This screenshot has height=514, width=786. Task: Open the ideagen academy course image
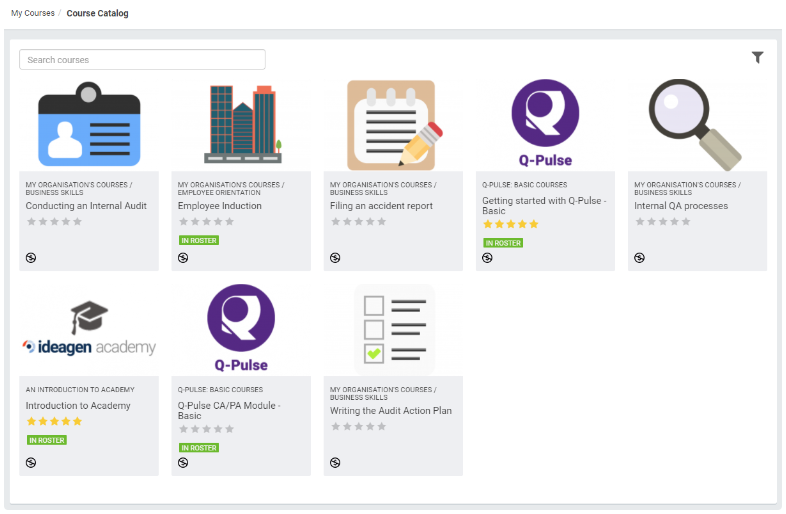click(x=89, y=328)
